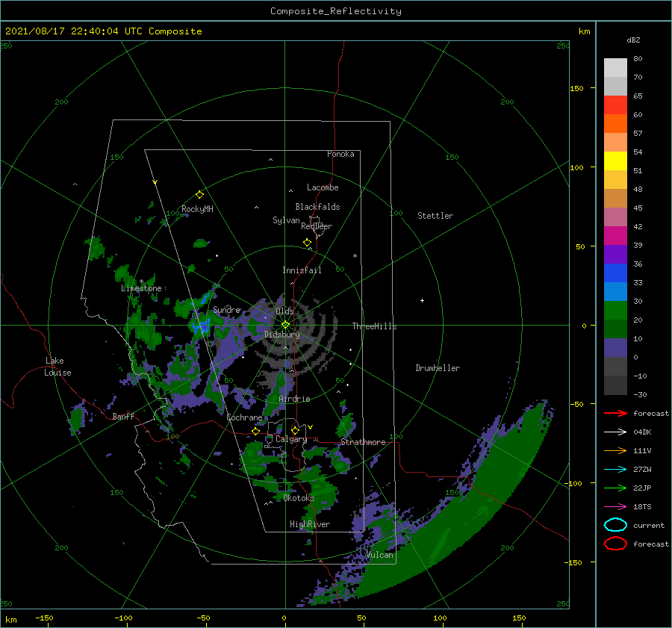Click the ThreeHills city label
Screen dimensions: 672x628
(x=375, y=326)
